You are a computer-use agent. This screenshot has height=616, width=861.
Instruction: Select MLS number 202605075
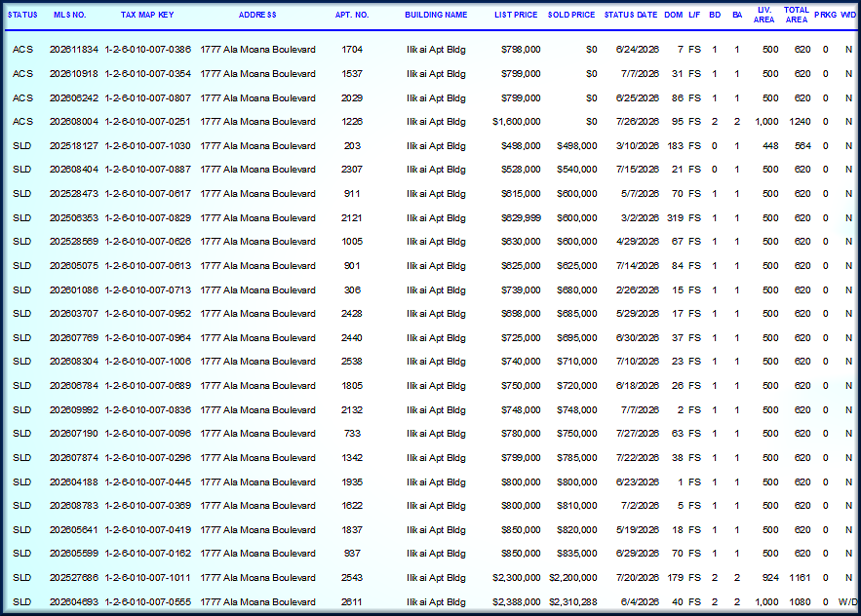(x=73, y=266)
